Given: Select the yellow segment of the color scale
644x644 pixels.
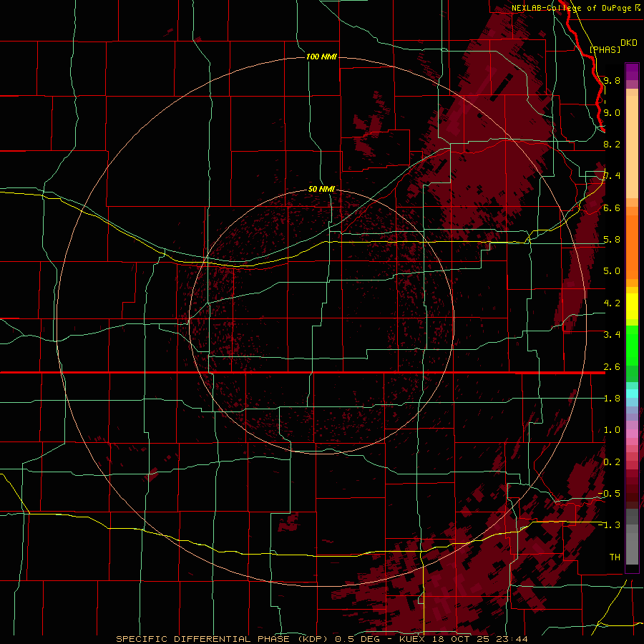Looking at the screenshot, I should pos(632,306).
